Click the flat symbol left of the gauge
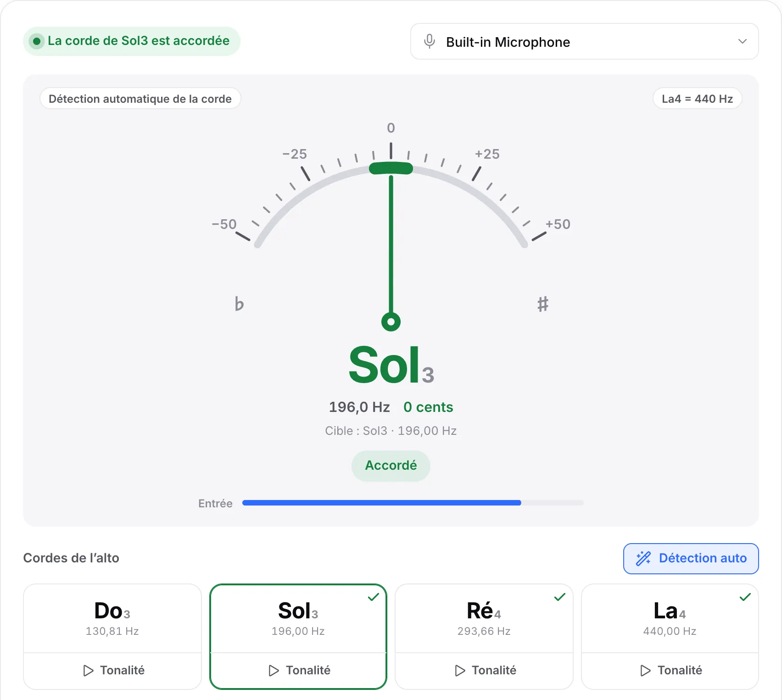Screen dimensions: 782x700 (239, 304)
